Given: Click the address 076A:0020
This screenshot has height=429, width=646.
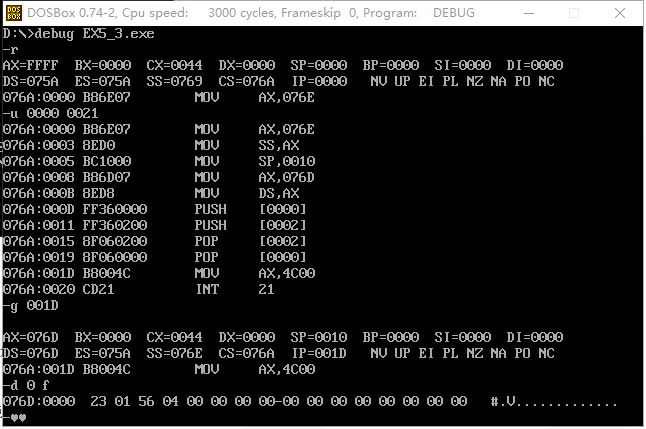Looking at the screenshot, I should tap(39, 289).
